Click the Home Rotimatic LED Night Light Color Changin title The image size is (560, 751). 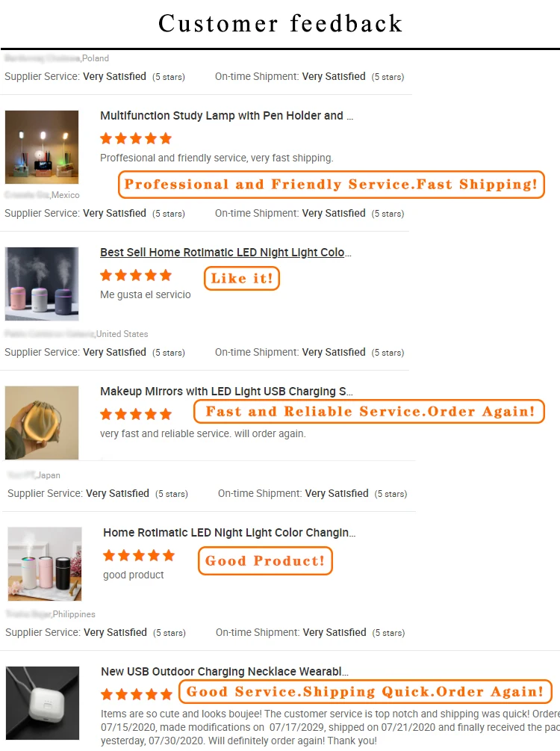point(229,533)
